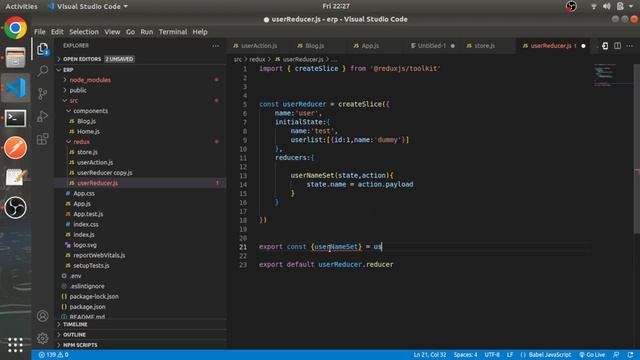Open the Extensions view
Image resolution: width=640 pixels, height=360 pixels.
[x=42, y=139]
